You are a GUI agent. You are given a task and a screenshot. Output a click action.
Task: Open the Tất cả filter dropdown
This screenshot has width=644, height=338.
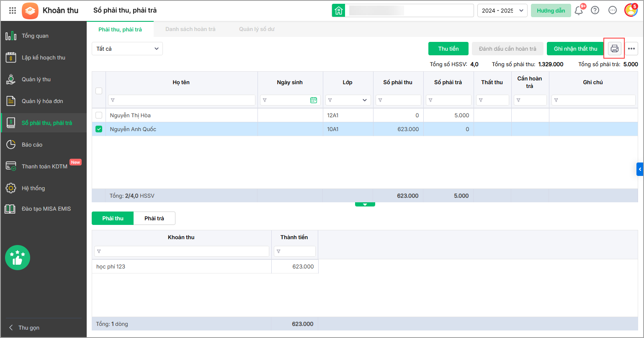[x=127, y=49]
